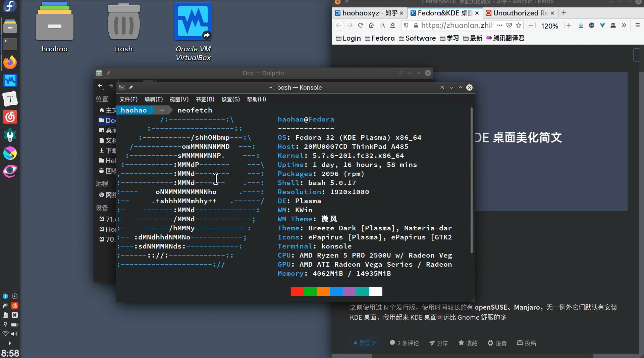Mute audio via the tray volume icon
This screenshot has width=644, height=358.
(14, 334)
